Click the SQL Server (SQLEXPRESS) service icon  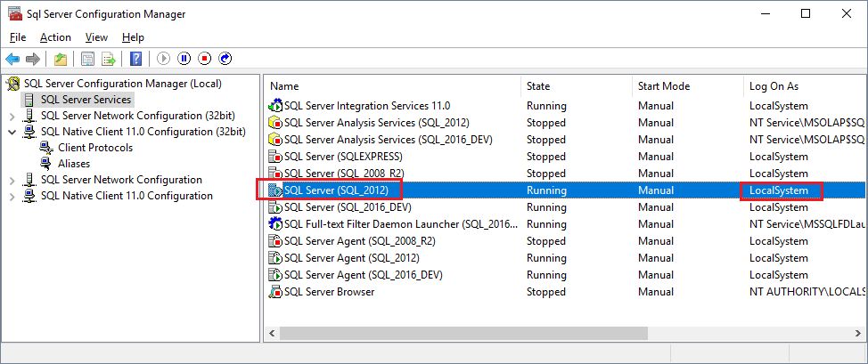tap(275, 157)
